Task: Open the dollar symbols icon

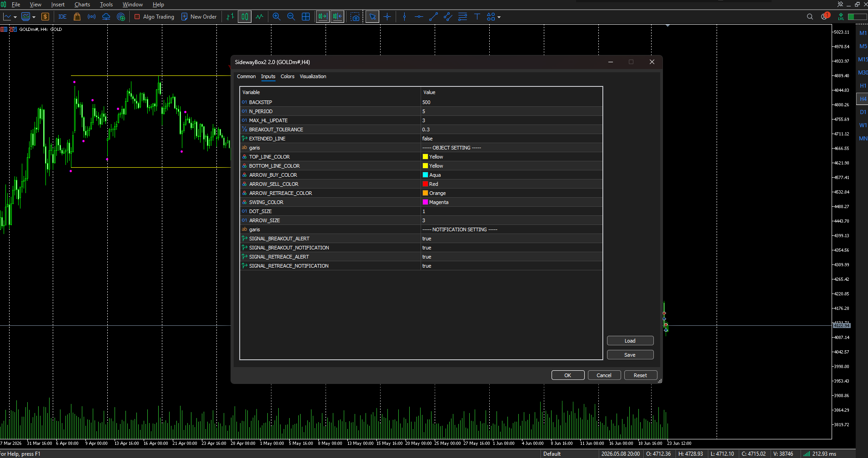Action: click(x=45, y=17)
